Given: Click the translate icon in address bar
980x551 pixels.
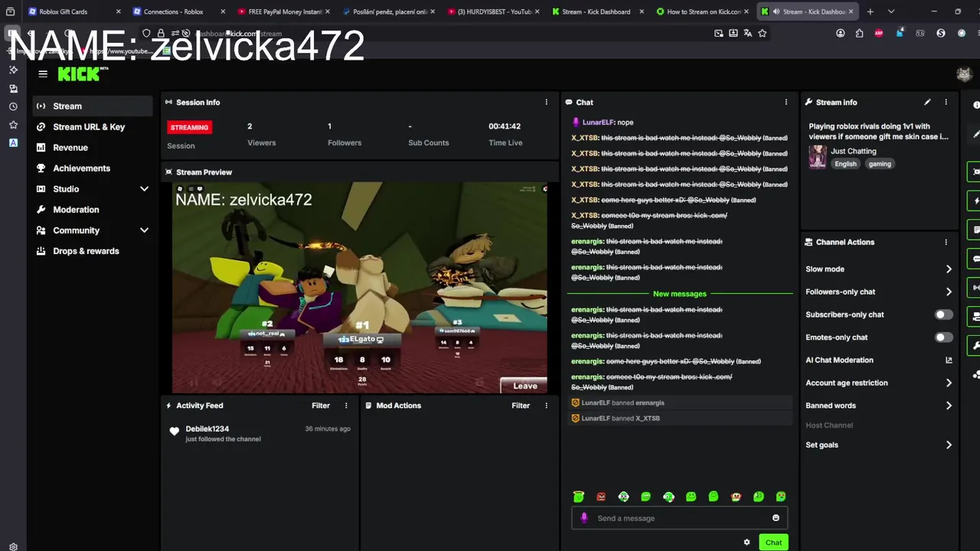Looking at the screenshot, I should (748, 33).
